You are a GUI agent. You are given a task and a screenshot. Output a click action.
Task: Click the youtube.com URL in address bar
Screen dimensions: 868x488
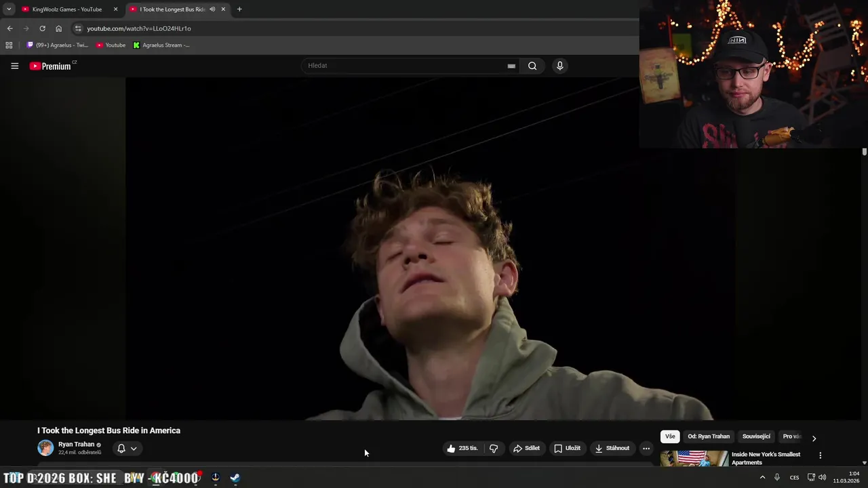[139, 28]
